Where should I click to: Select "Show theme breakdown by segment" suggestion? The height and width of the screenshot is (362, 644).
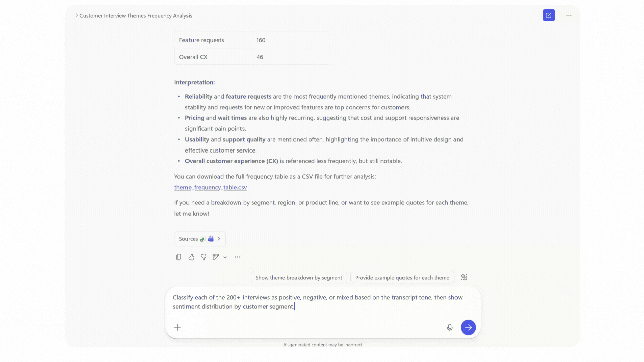(299, 278)
